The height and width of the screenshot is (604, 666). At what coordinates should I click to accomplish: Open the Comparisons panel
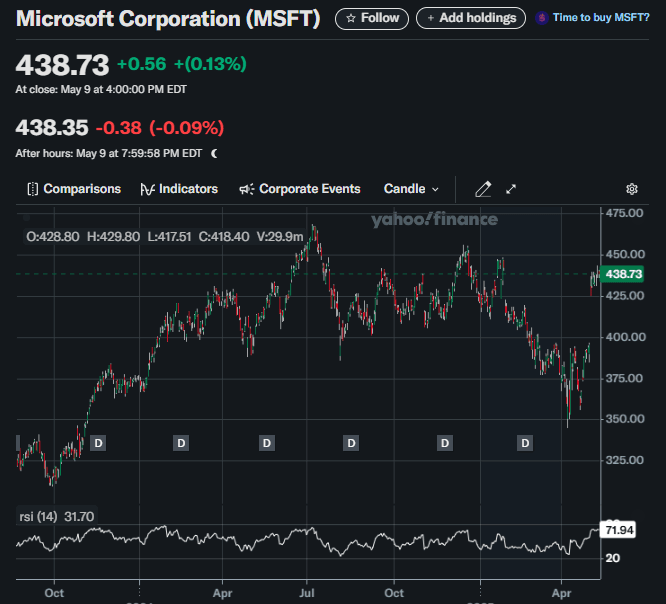pyautogui.click(x=73, y=189)
